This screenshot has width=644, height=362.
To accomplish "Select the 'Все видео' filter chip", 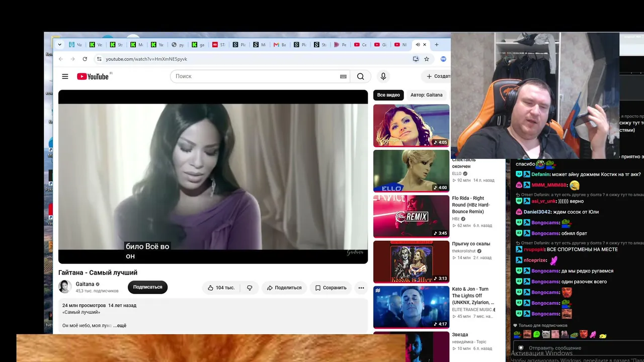I will click(388, 95).
